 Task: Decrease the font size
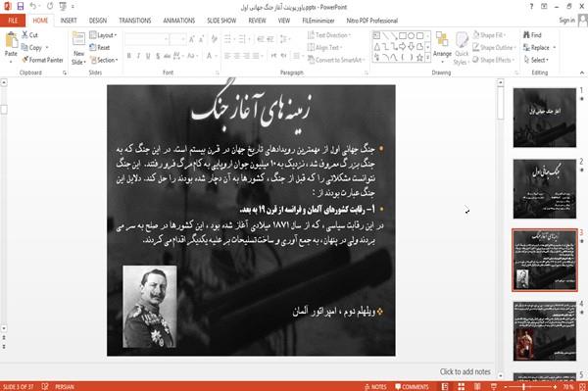(x=202, y=38)
